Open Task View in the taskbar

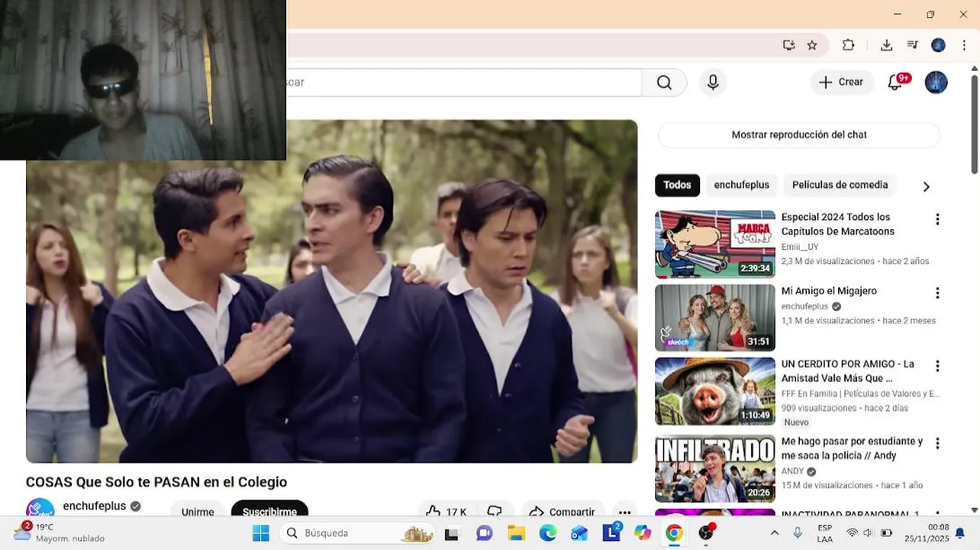pyautogui.click(x=452, y=533)
